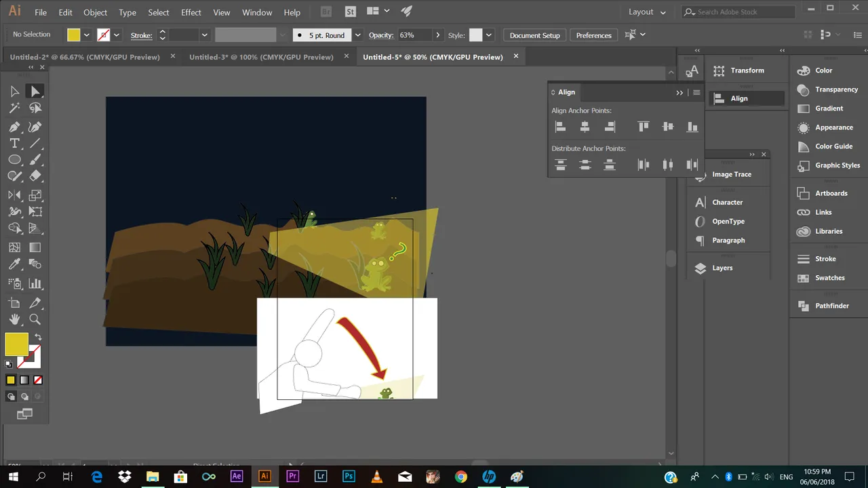Select the Artboard tool
The width and height of the screenshot is (868, 488).
click(14, 303)
